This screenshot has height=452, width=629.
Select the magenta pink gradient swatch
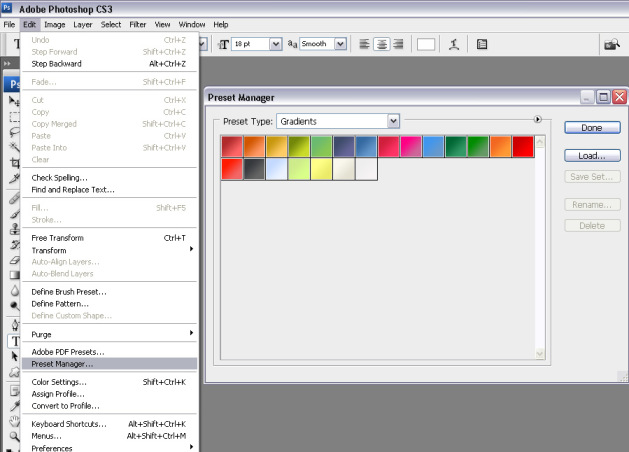click(411, 146)
